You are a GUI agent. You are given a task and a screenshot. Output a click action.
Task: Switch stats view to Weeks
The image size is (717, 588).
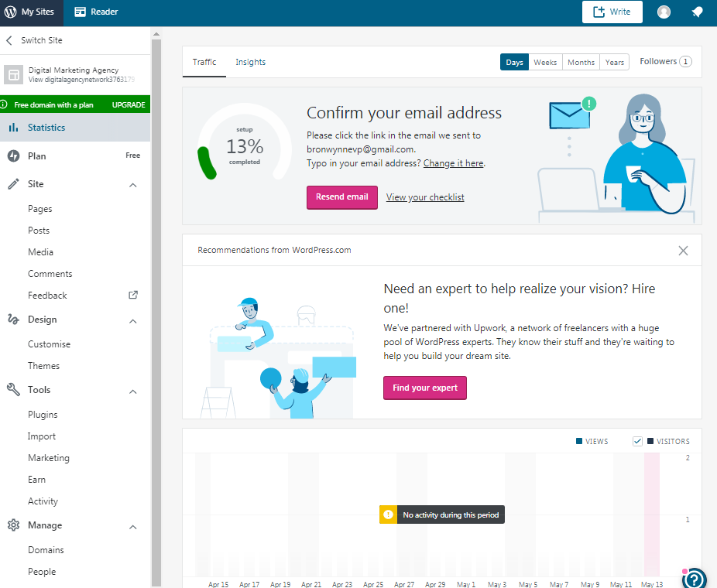coord(545,63)
